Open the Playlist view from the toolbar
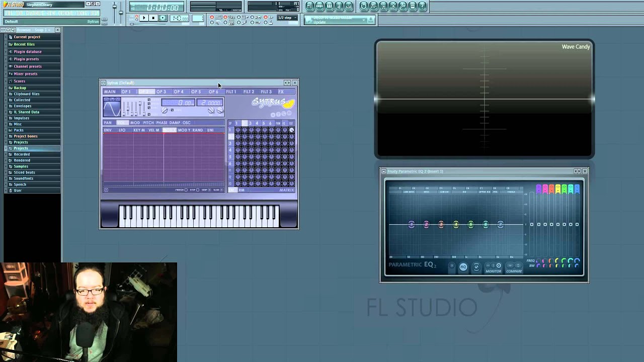 310,6
